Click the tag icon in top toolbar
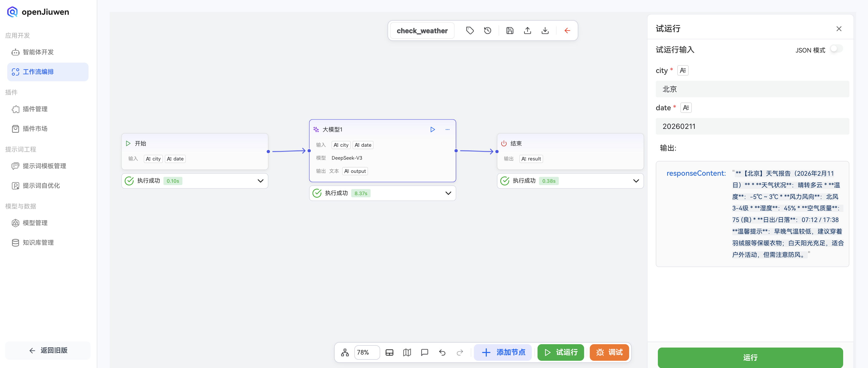This screenshot has height=368, width=868. (470, 31)
